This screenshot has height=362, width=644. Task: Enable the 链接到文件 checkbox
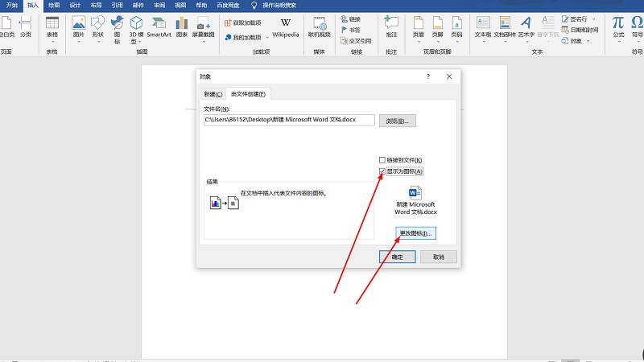[382, 160]
